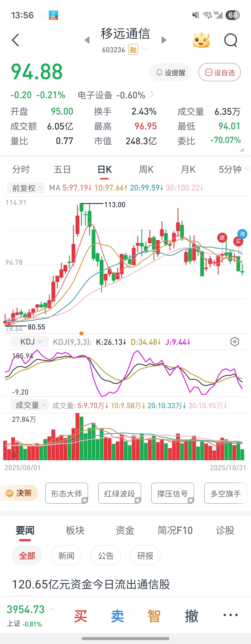
Task: Tap the 成交量 5:9.70万 value
Action: 93,406
